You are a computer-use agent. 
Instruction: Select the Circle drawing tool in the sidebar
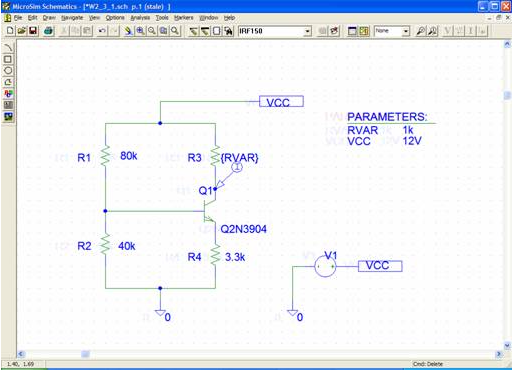8,71
